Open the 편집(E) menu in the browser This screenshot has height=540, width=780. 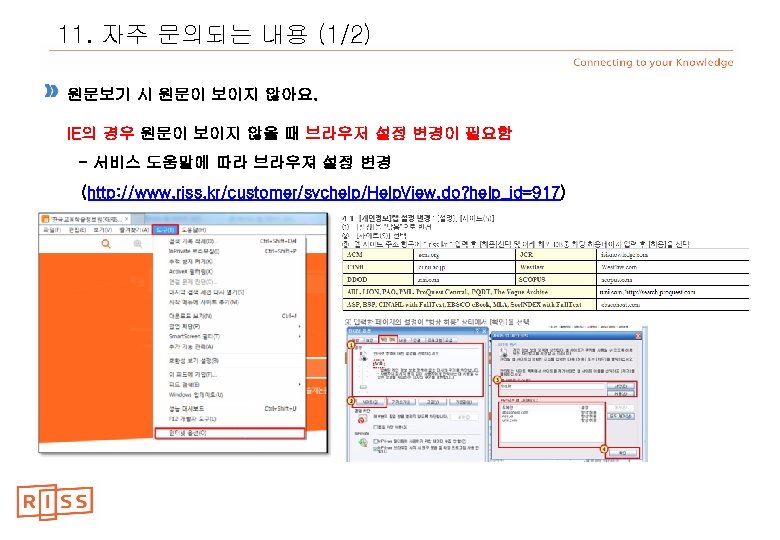tap(77, 230)
